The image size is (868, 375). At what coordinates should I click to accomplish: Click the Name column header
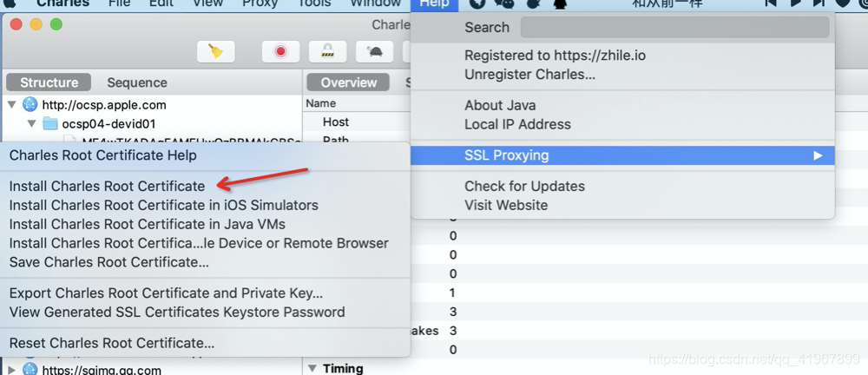[x=320, y=103]
